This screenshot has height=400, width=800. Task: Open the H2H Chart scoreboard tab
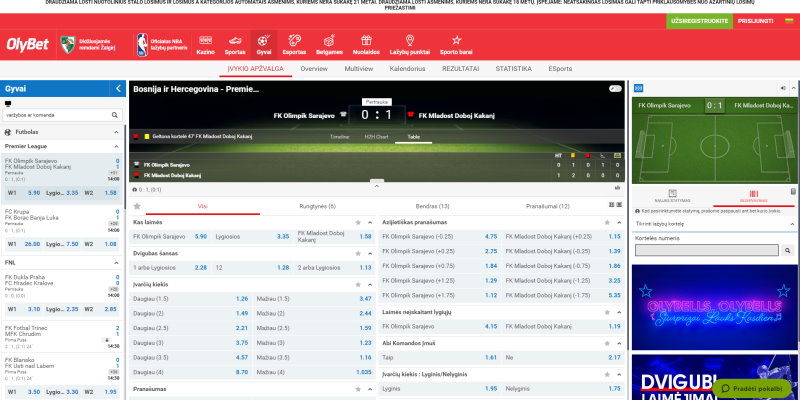coord(376,137)
